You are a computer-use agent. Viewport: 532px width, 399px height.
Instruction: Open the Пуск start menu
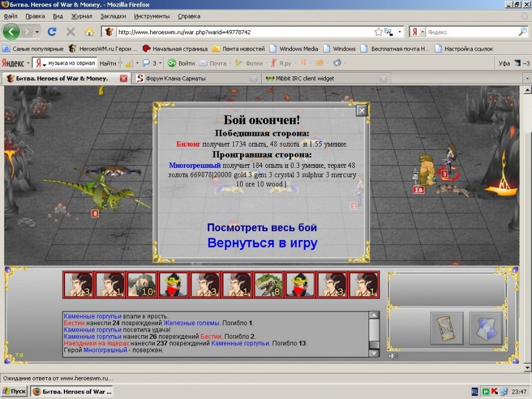14,391
